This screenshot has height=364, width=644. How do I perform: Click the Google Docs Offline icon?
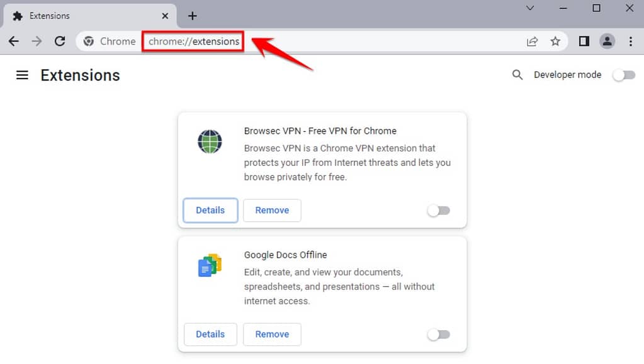[210, 265]
